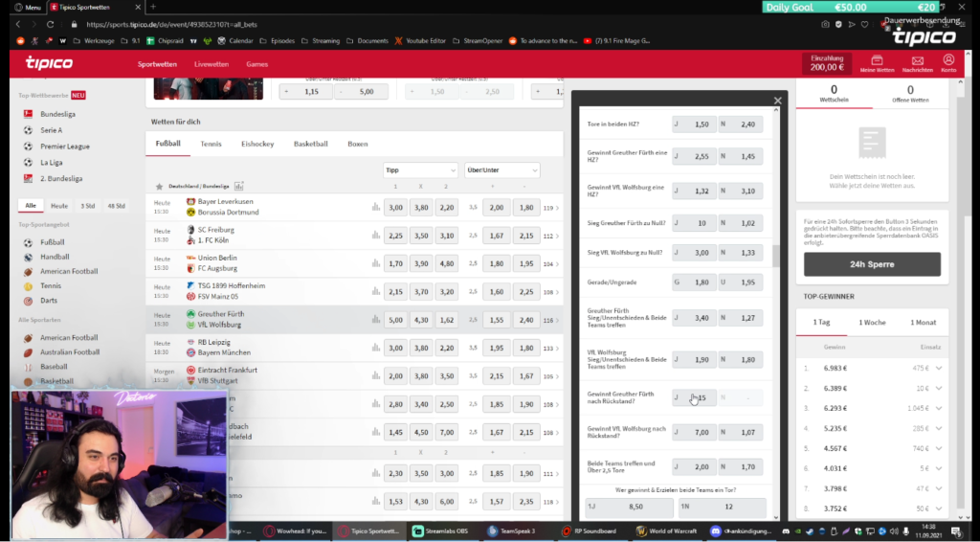Open the Meine Wetten icon
This screenshot has height=542, width=980.
pos(877,63)
